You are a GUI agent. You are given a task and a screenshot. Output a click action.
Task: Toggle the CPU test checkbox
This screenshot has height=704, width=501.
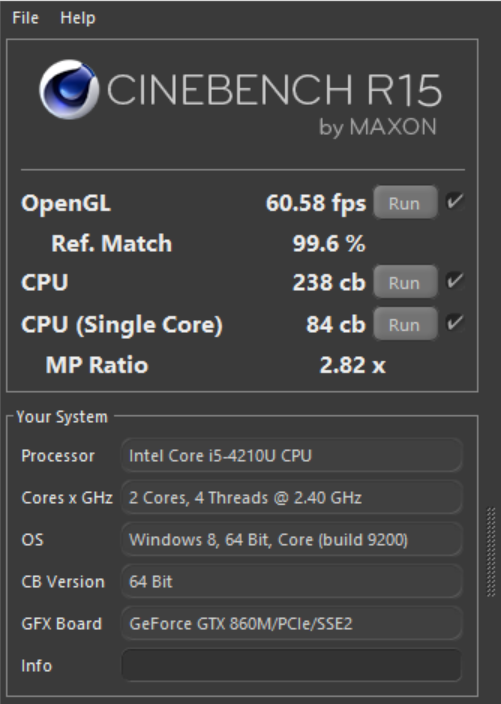point(455,281)
